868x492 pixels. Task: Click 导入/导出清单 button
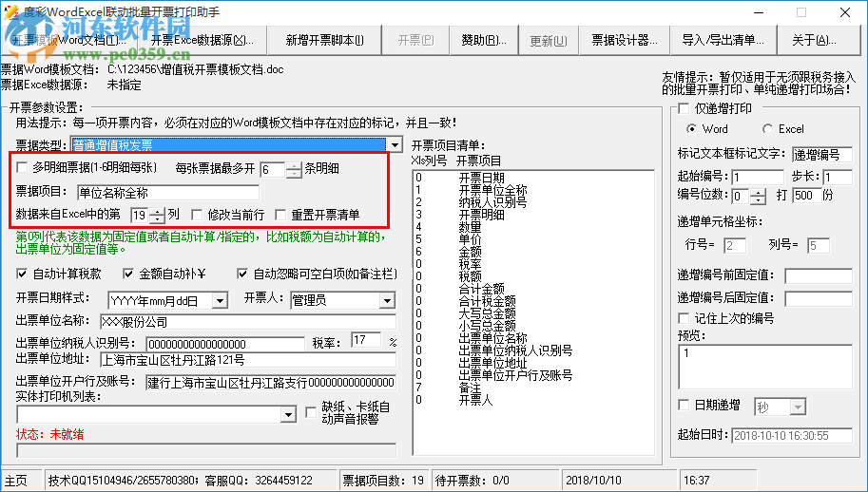click(723, 40)
